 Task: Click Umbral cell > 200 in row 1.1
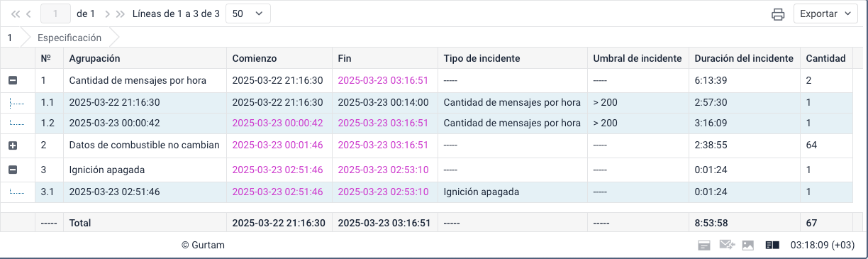[605, 102]
